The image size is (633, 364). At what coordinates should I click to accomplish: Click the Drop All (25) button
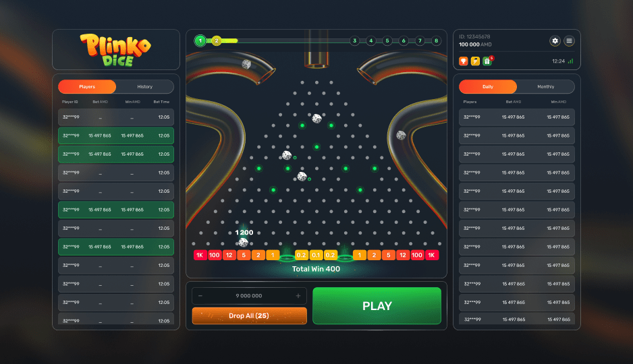(x=249, y=315)
